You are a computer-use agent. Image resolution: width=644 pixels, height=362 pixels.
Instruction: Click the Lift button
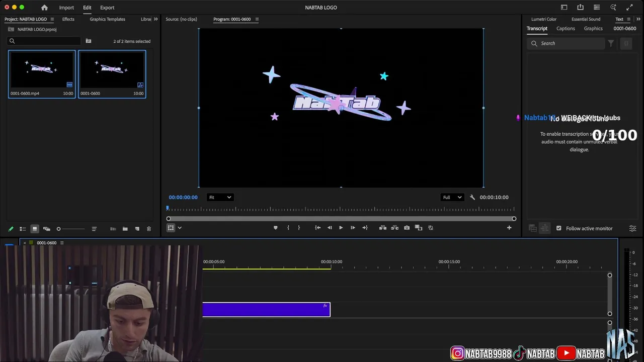[383, 228]
